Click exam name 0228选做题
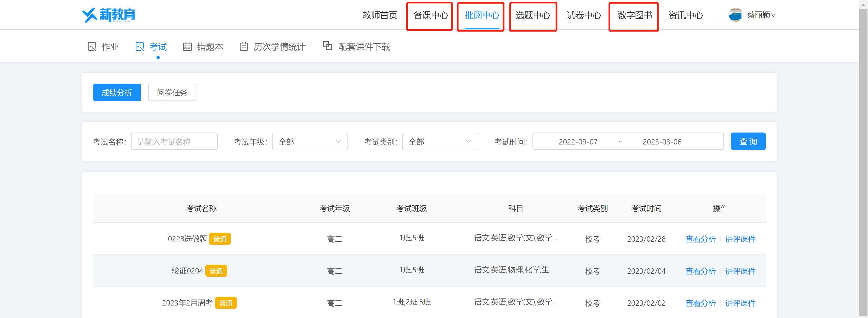Screen dimensions: 868x318 pyautogui.click(x=187, y=239)
